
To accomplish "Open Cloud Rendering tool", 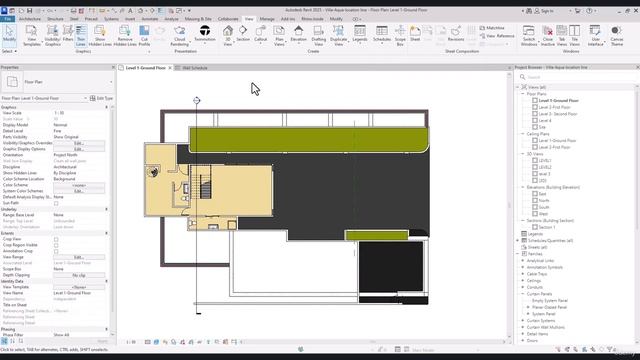I will coord(180,35).
